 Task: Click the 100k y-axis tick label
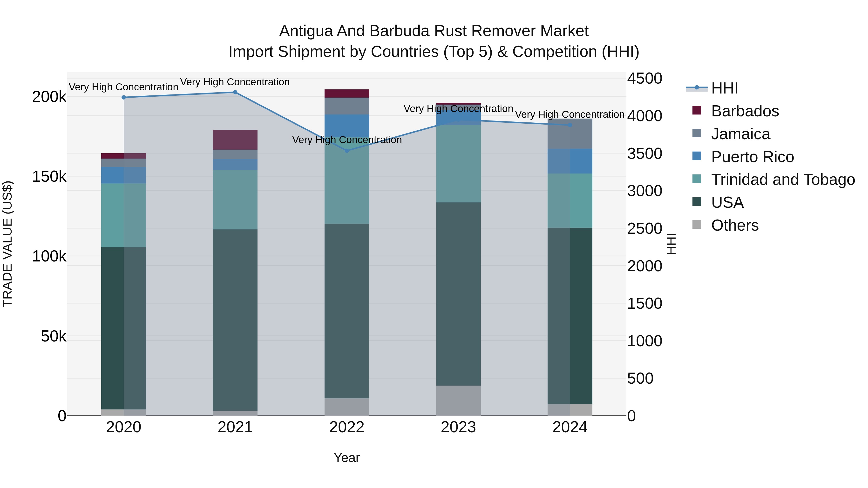(x=49, y=256)
